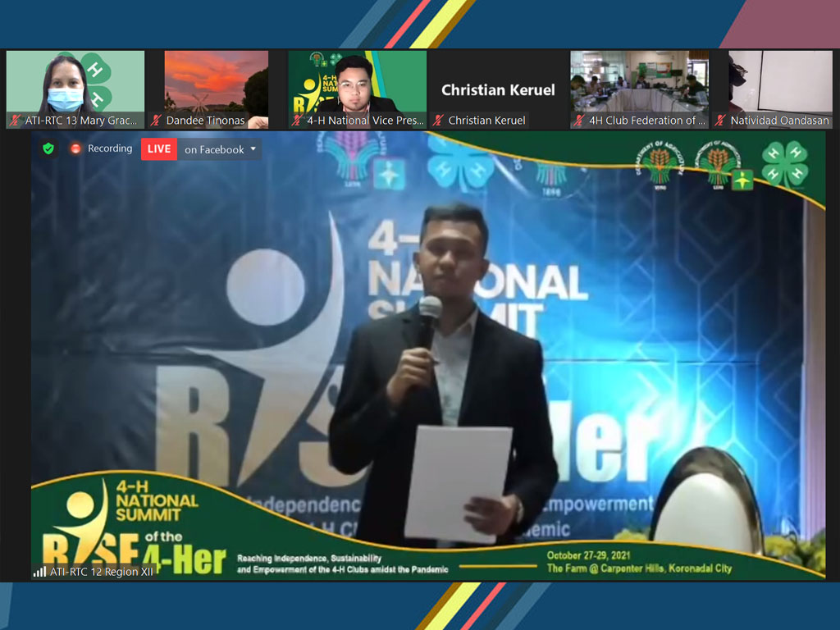Viewport: 840px width, 630px height.
Task: Click the "Dandee Tinonas" name label
Action: coord(205,121)
